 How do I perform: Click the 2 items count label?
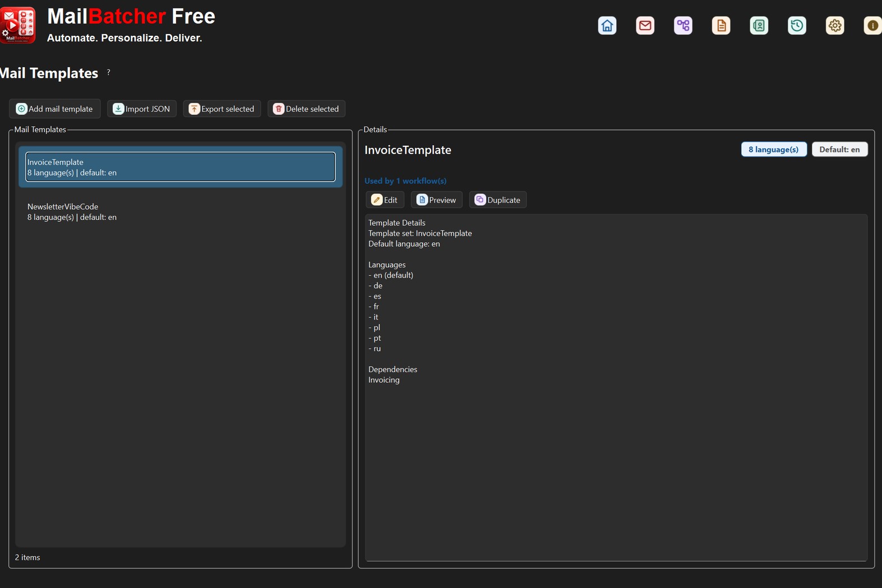coord(27,558)
